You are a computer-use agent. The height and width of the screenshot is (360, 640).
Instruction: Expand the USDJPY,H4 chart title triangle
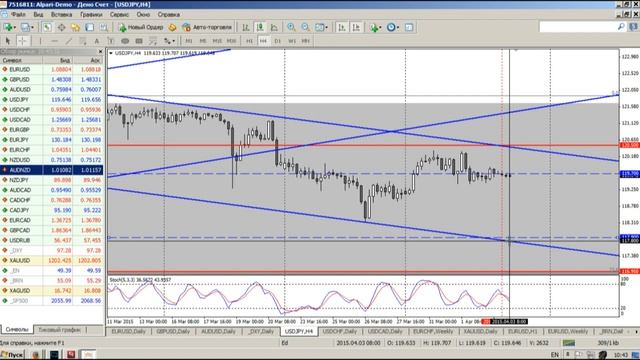[111, 53]
